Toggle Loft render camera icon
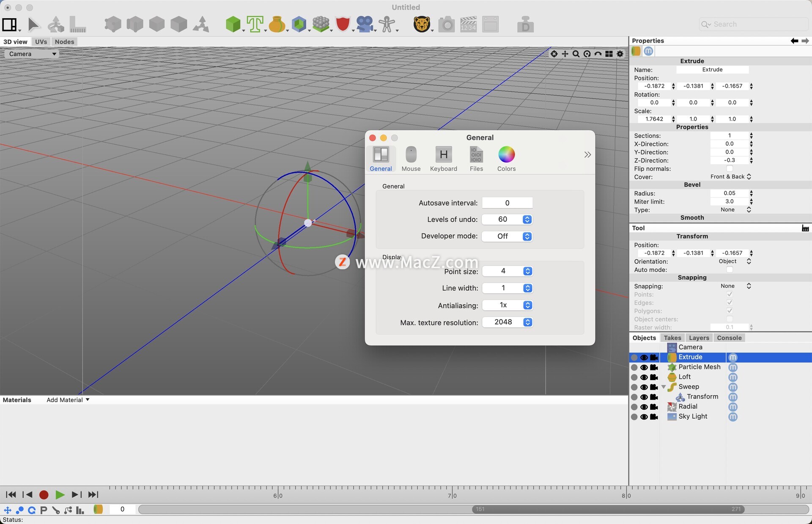The height and width of the screenshot is (524, 812). (x=654, y=377)
